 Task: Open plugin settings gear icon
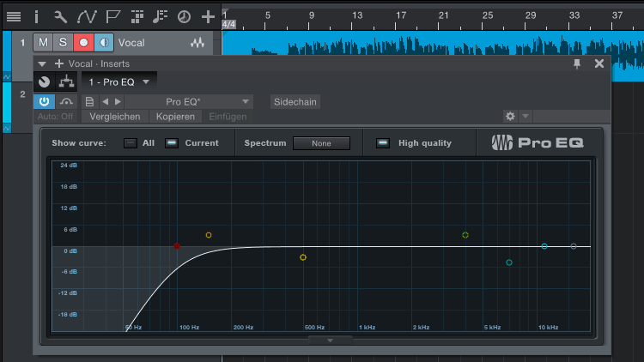coord(510,117)
